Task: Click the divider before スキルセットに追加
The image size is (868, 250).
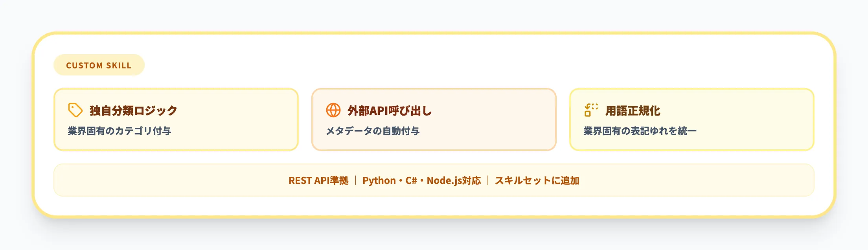Action: (x=488, y=180)
